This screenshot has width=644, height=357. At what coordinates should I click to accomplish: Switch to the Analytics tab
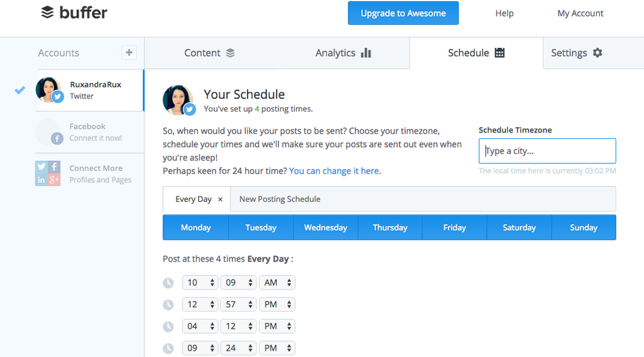(x=343, y=53)
